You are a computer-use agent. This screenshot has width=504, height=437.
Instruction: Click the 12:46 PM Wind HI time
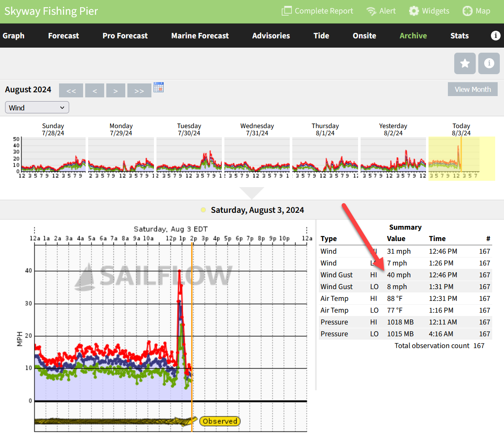442,252
